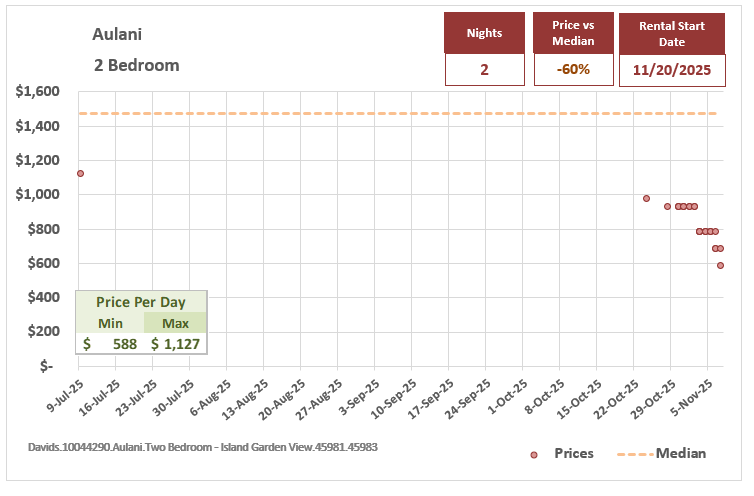
Task: Select the 2 Bedroom subtitle text
Action: (136, 65)
